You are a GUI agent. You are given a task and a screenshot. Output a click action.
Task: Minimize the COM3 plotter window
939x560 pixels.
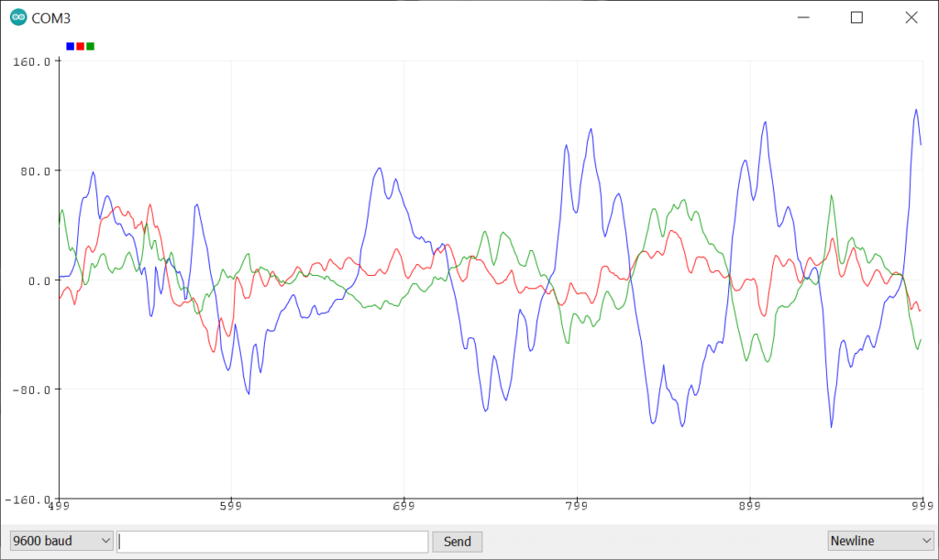click(803, 17)
